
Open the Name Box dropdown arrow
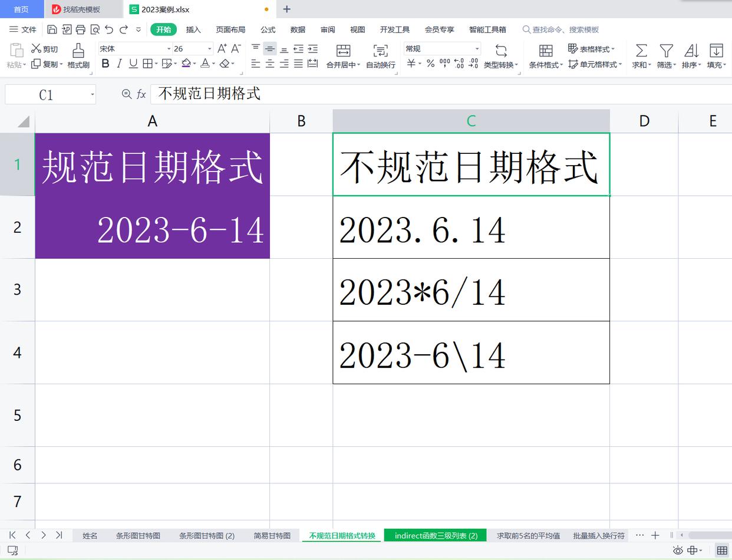coord(92,94)
